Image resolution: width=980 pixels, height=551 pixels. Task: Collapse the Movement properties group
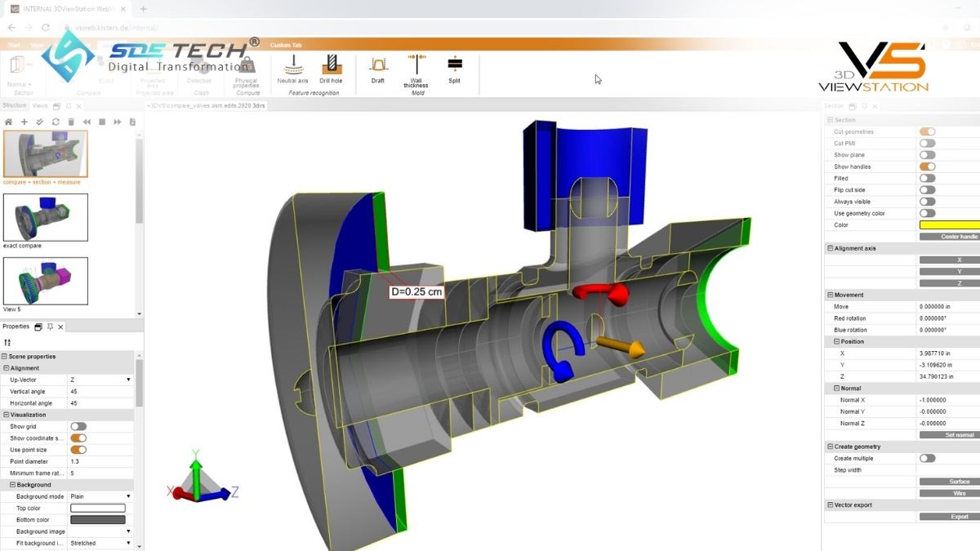click(829, 295)
